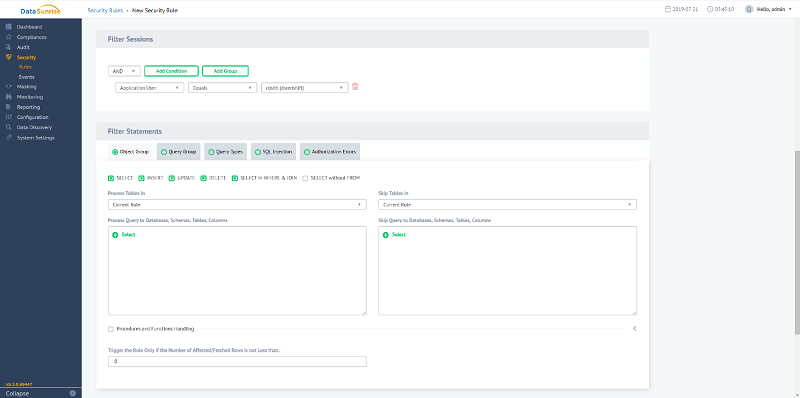Open the rdsdb value dropdown
Image resolution: width=800 pixels, height=398 pixels.
click(x=305, y=88)
